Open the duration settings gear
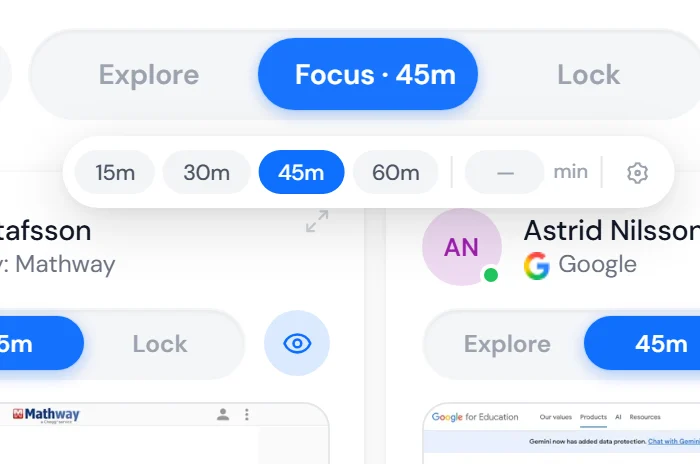This screenshot has height=464, width=700. 637,173
